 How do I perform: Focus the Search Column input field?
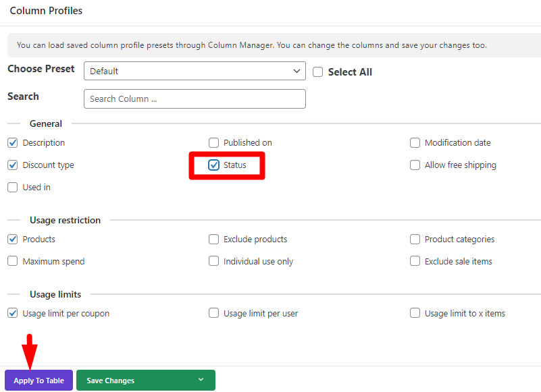(195, 99)
